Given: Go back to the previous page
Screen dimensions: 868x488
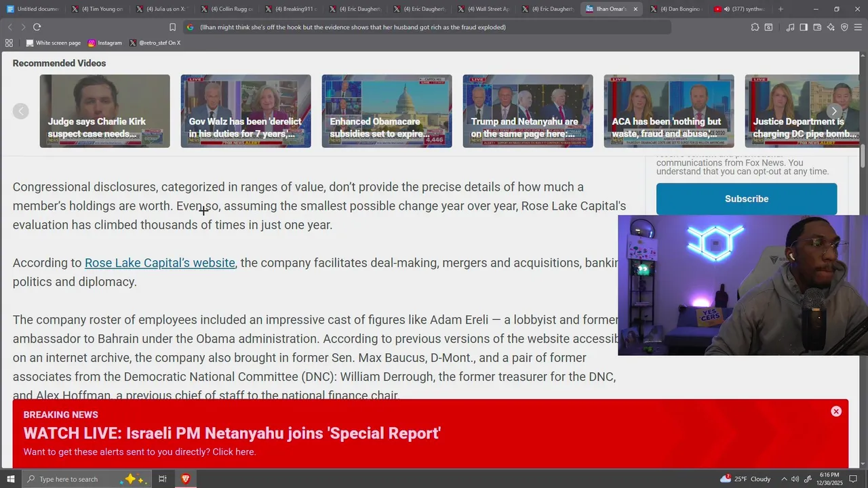Looking at the screenshot, I should click(x=9, y=27).
